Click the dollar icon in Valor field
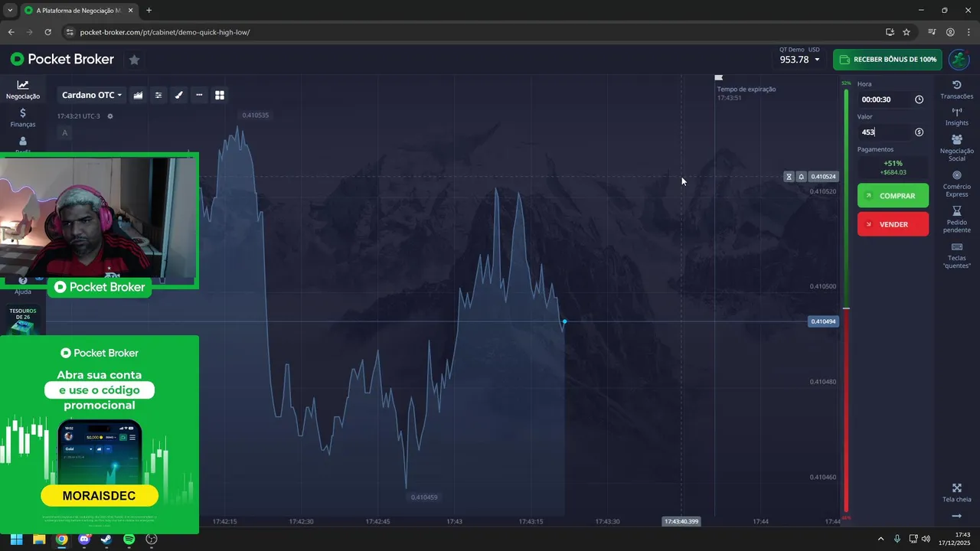The height and width of the screenshot is (551, 980). point(919,132)
